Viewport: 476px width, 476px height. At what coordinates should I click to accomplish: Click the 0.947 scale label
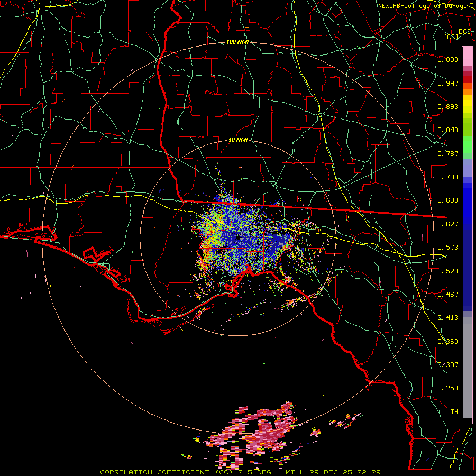[x=448, y=83]
